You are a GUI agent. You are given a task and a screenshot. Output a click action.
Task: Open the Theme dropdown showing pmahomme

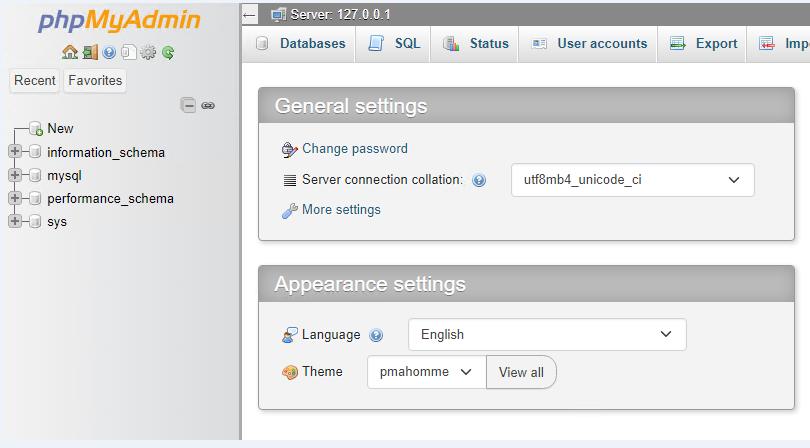(x=425, y=372)
